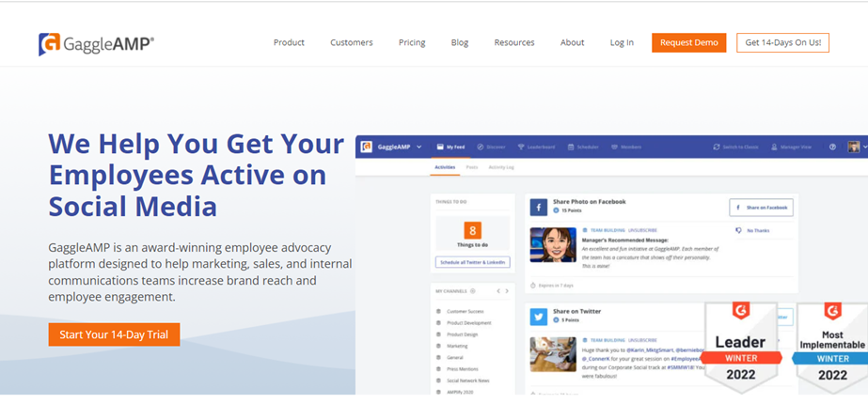
Task: Click the next arrow in My Channels
Action: (507, 291)
